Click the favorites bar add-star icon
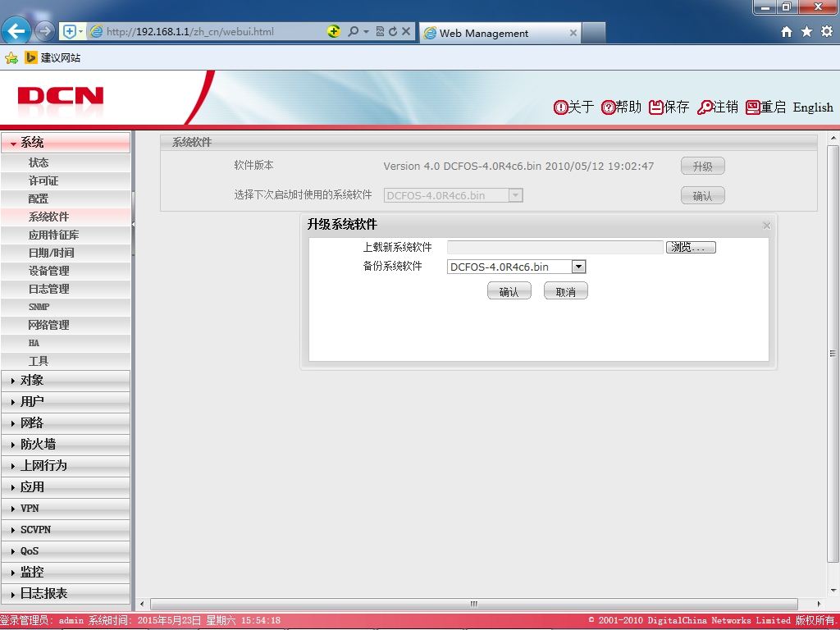This screenshot has height=630, width=840. tap(11, 58)
